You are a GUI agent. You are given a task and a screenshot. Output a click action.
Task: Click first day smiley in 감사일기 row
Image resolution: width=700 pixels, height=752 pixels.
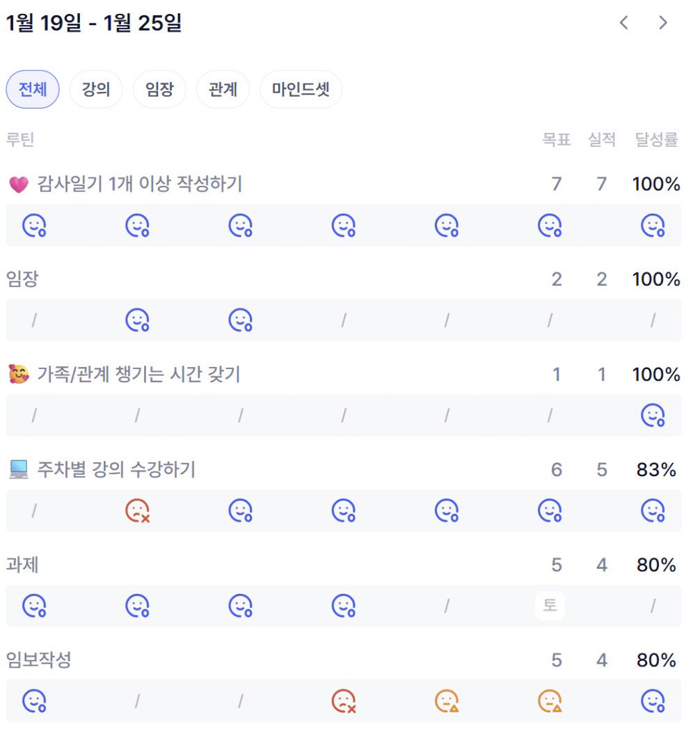tap(34, 225)
